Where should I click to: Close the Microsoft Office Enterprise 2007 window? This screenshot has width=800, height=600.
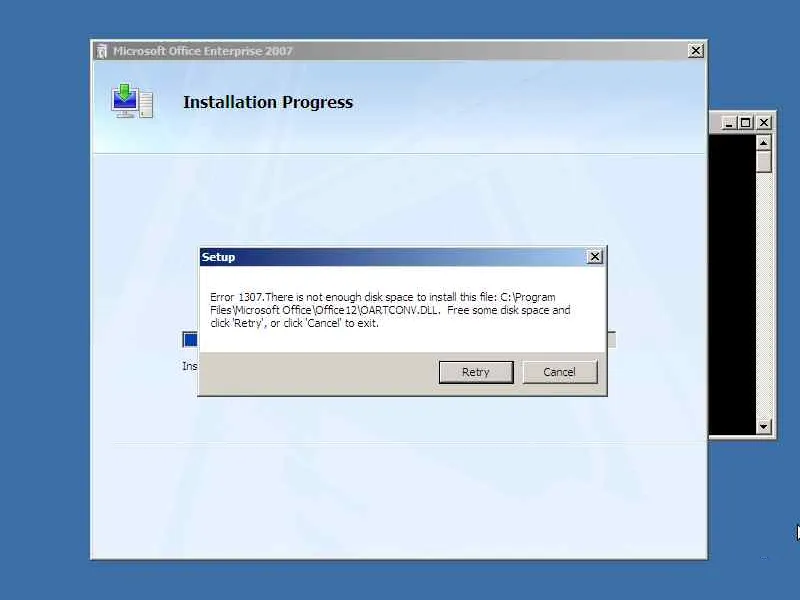click(695, 51)
